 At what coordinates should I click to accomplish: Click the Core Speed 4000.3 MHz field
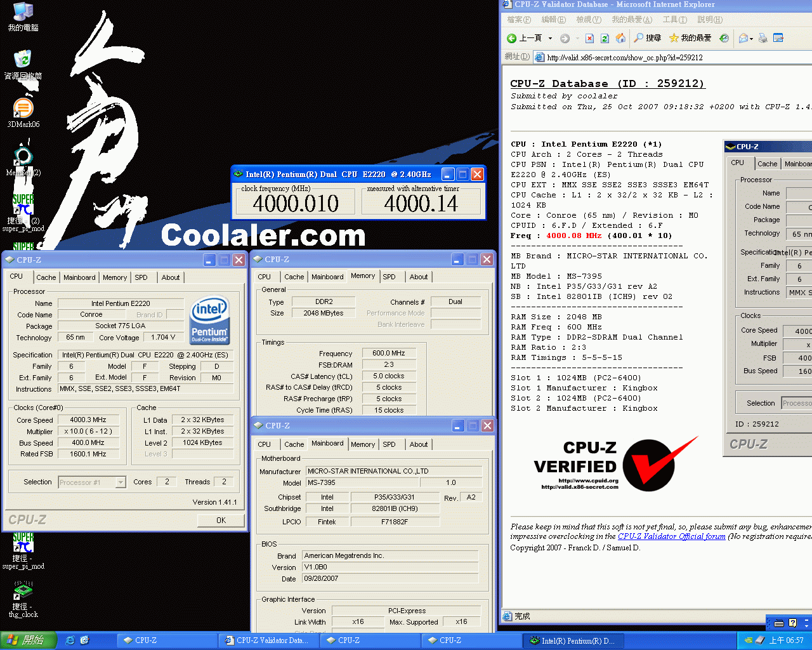[x=88, y=420]
